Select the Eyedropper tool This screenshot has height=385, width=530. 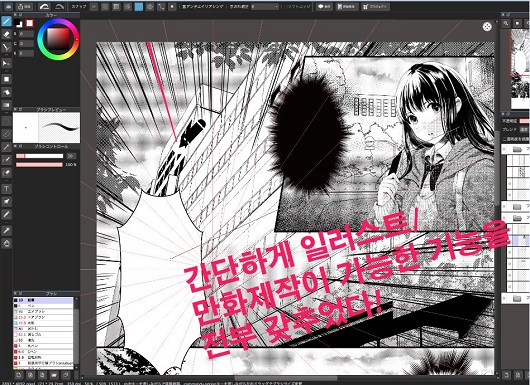click(6, 231)
